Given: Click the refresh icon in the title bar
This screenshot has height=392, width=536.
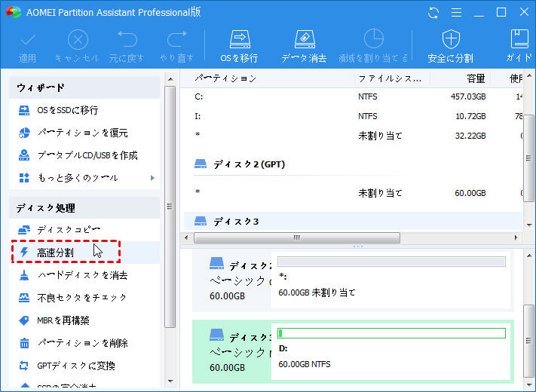Looking at the screenshot, I should pos(433,13).
